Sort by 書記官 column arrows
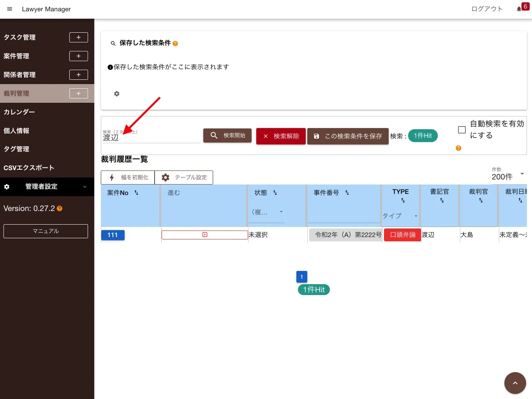Viewport: 532px width, 399px height. pos(442,200)
